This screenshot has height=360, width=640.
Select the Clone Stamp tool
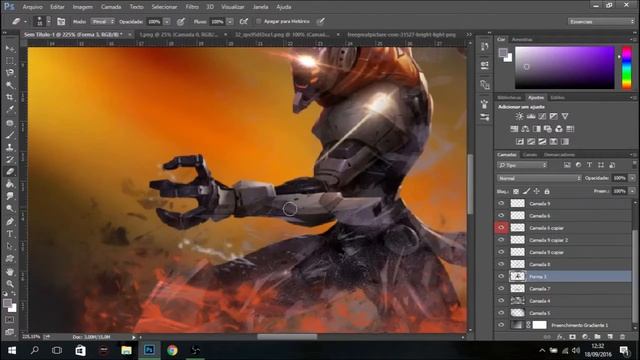(10, 147)
